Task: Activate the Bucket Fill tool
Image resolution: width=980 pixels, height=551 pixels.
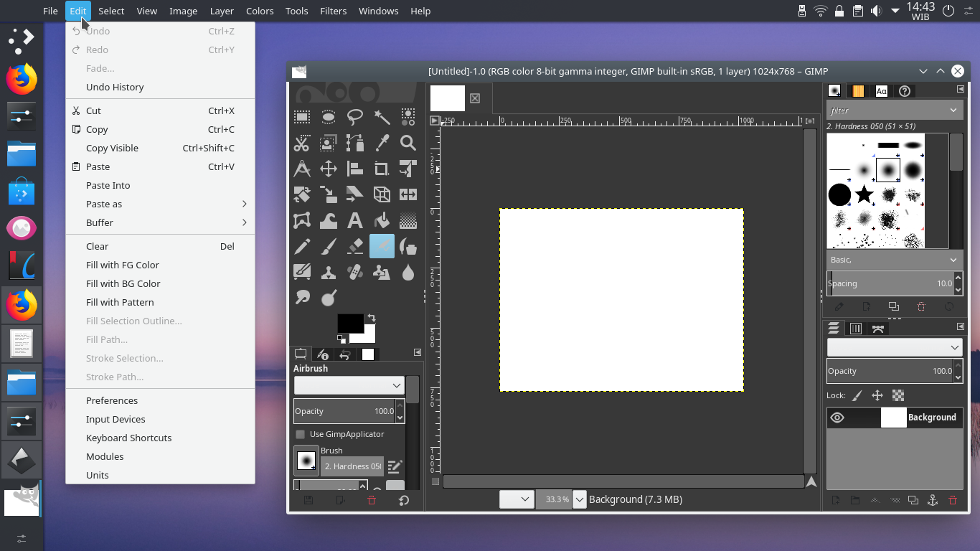Action: pos(381,220)
